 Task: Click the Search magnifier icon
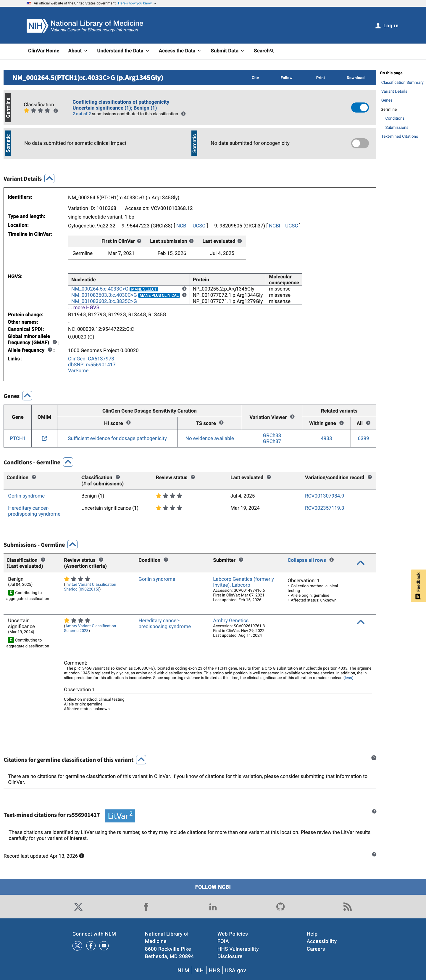point(272,51)
